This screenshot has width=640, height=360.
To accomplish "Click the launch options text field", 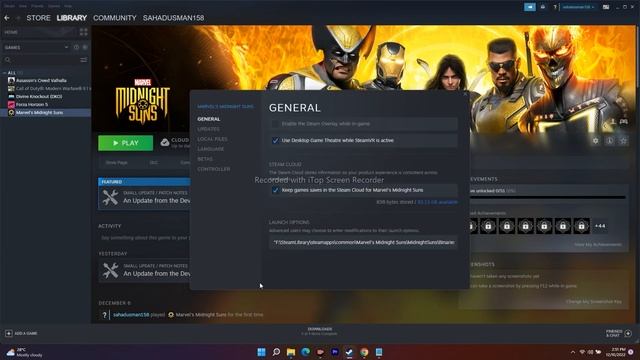I will coord(363,242).
